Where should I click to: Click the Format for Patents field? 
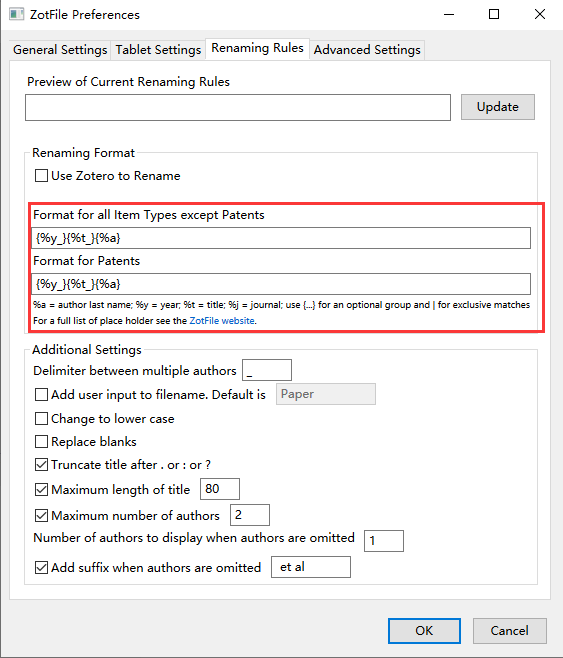281,284
